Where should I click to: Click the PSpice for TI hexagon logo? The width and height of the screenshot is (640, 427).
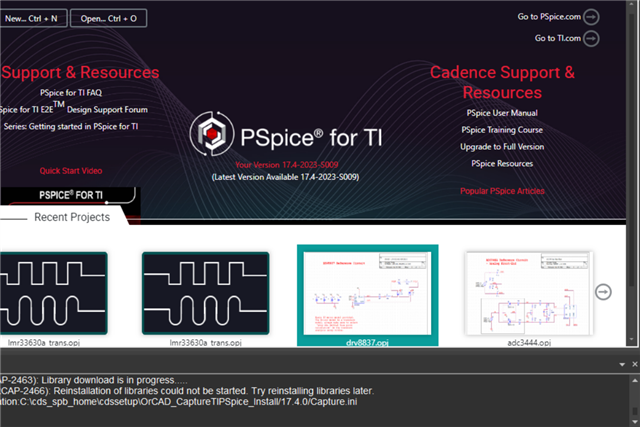tap(212, 134)
